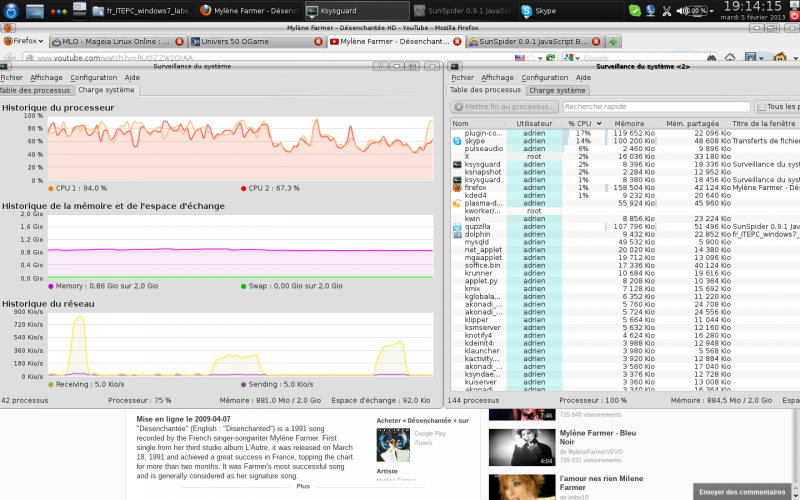The image size is (800, 500).
Task: Switch to SunSpider 0.9.1 JavaScript browser tab
Action: (535, 41)
